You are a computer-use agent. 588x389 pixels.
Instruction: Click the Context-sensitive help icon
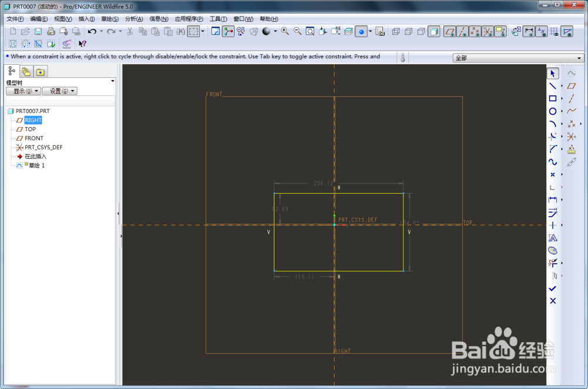tap(82, 44)
